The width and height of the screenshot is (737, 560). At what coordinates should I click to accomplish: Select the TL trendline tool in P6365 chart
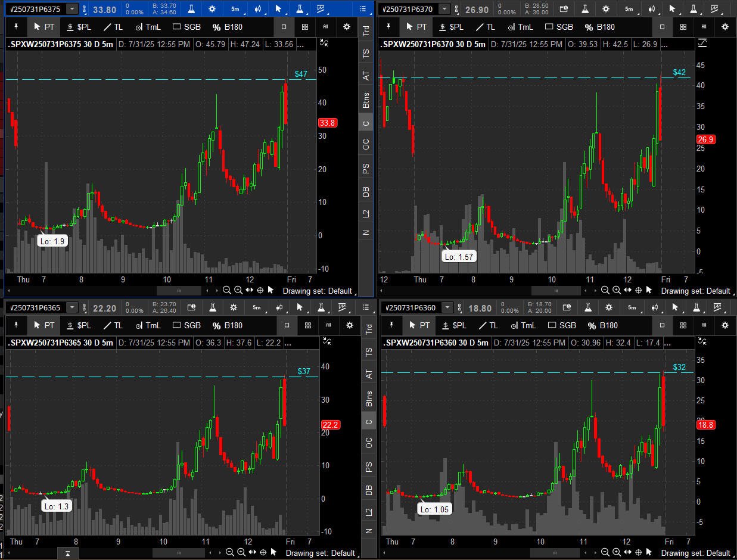pyautogui.click(x=113, y=325)
